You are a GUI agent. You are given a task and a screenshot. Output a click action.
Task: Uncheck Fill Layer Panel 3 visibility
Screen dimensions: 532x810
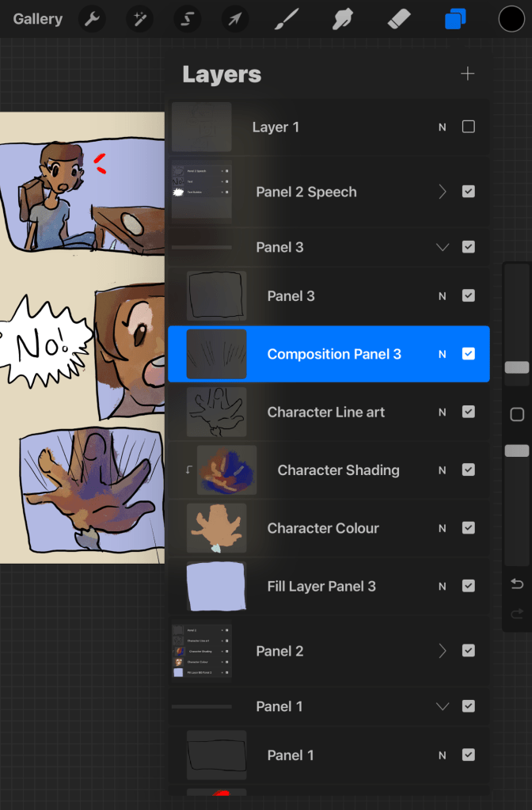click(468, 586)
